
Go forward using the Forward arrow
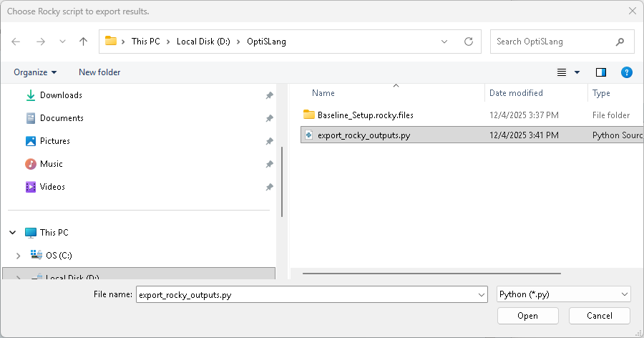pyautogui.click(x=41, y=42)
